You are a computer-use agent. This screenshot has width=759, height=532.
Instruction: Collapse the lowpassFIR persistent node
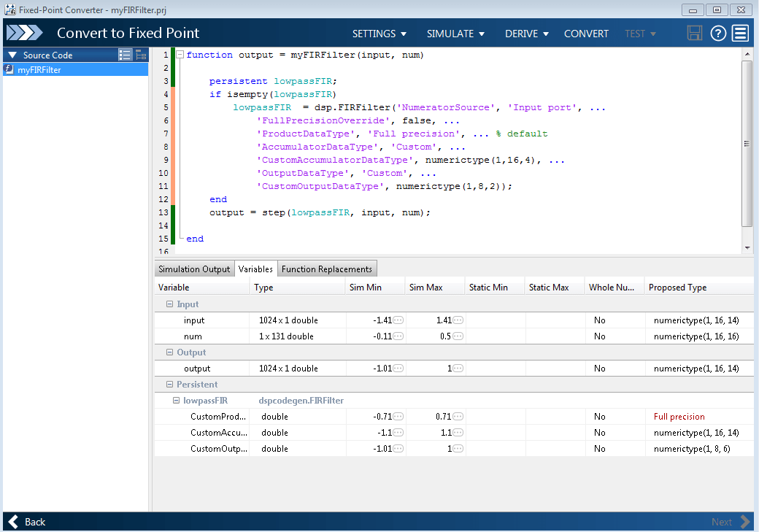[176, 401]
